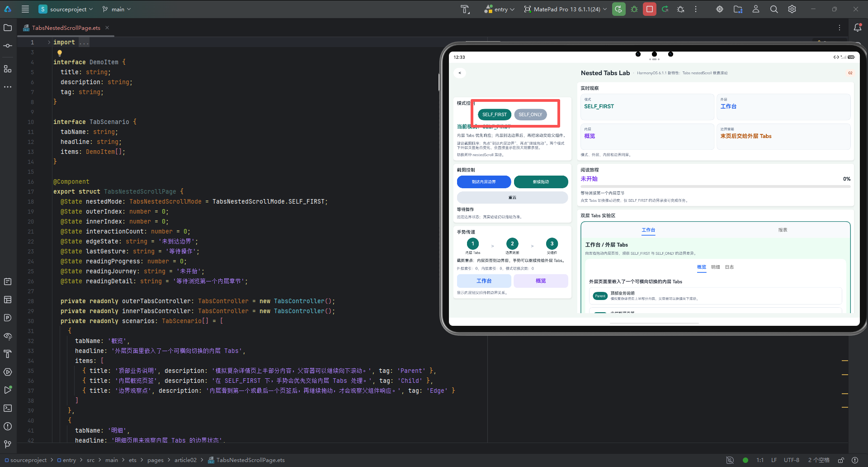Open the main hamburger menu
The width and height of the screenshot is (868, 467).
point(25,9)
